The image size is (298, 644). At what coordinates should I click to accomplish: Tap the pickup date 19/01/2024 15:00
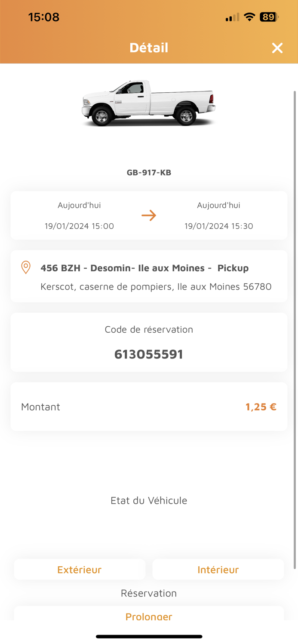[79, 226]
